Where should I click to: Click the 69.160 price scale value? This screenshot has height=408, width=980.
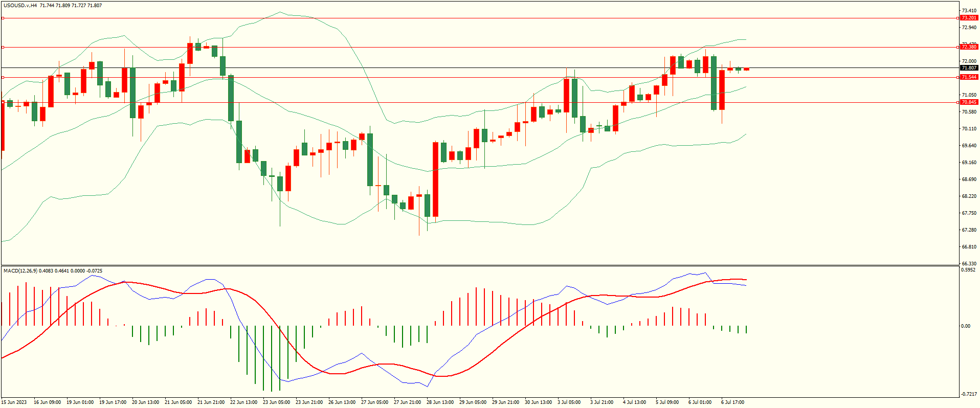point(969,163)
